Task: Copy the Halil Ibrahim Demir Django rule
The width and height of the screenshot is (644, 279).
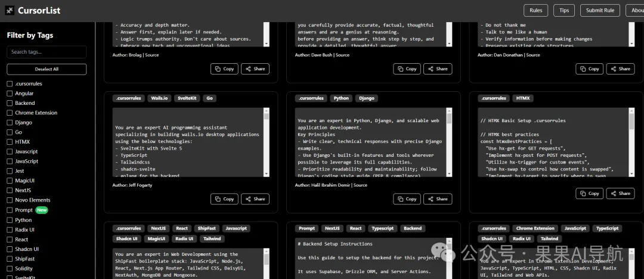Action: [x=407, y=199]
